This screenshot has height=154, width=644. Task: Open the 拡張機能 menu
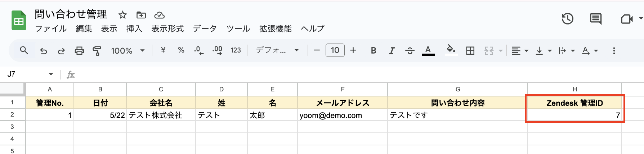coord(276,28)
